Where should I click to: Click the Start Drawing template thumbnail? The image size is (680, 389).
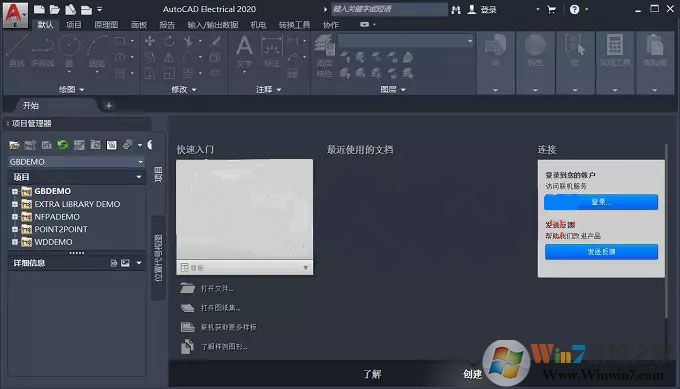[245, 210]
